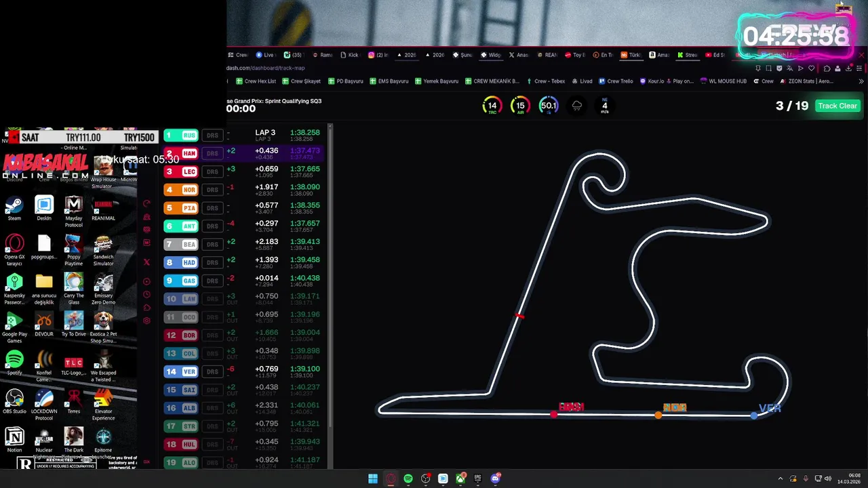Open Discord from the taskbar
Viewport: 868px width, 488px height.
pos(495,479)
